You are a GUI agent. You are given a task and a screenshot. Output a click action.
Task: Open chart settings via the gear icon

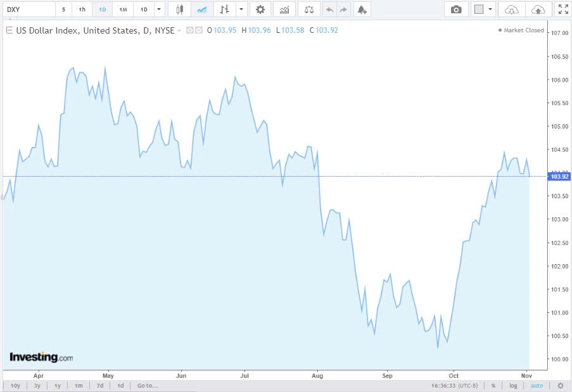pos(260,9)
